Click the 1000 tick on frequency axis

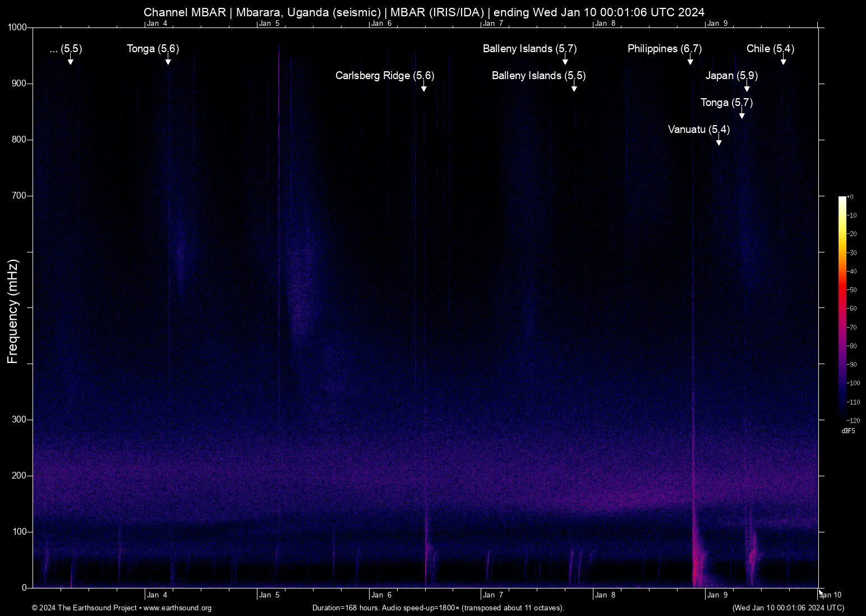coord(17,27)
